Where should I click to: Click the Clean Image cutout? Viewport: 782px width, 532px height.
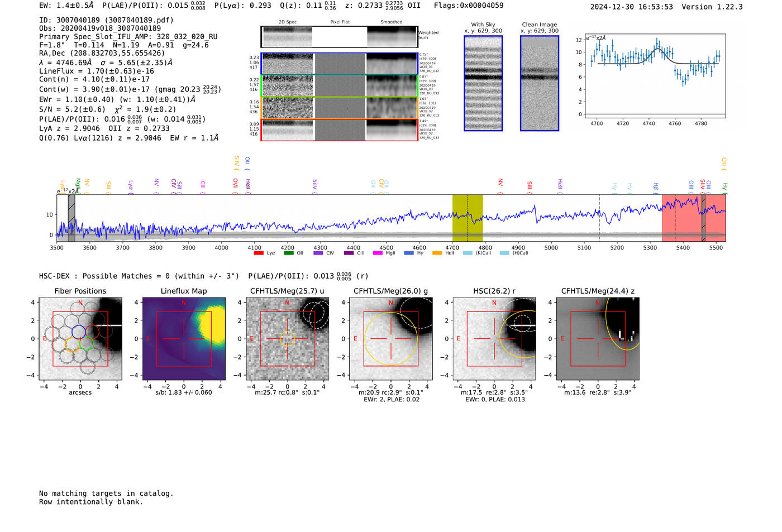540,83
